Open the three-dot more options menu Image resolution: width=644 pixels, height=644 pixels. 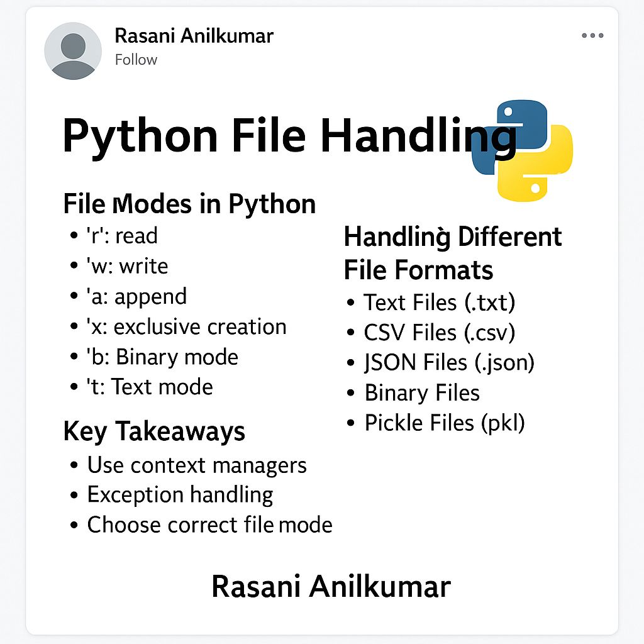pyautogui.click(x=592, y=36)
